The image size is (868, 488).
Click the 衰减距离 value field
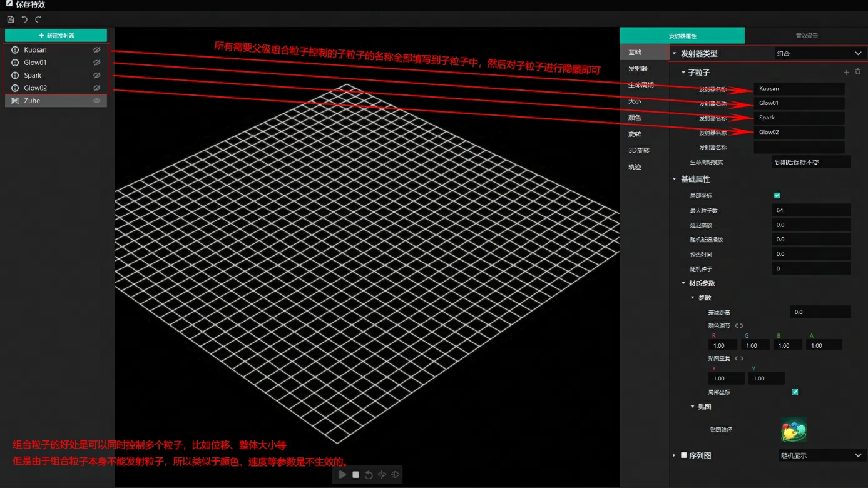tap(820, 312)
